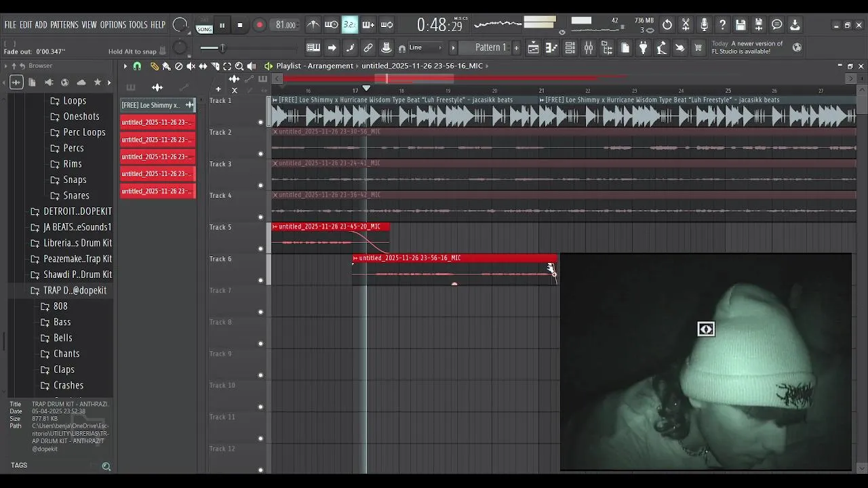Select the playlist mute tool
The width and height of the screenshot is (868, 488).
191,66
